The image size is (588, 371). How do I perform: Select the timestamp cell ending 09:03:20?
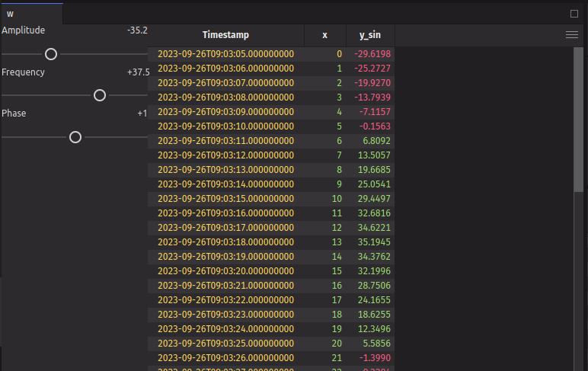click(225, 271)
